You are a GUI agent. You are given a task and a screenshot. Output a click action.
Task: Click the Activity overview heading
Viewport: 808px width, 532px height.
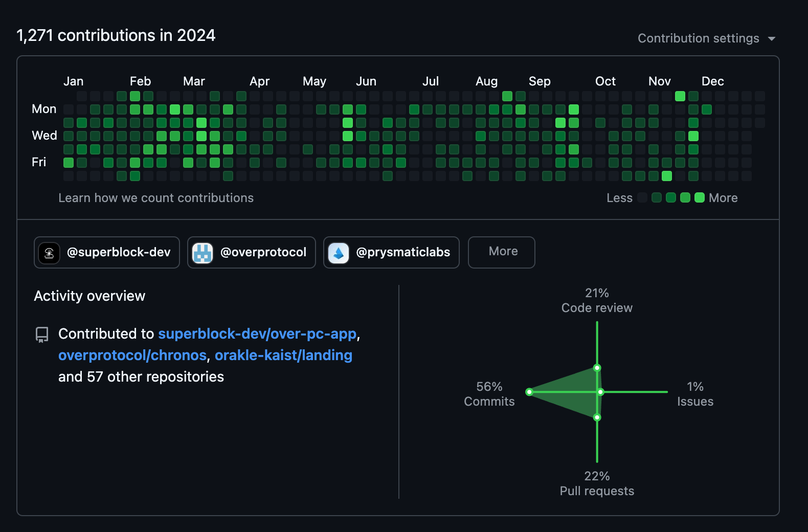[89, 296]
